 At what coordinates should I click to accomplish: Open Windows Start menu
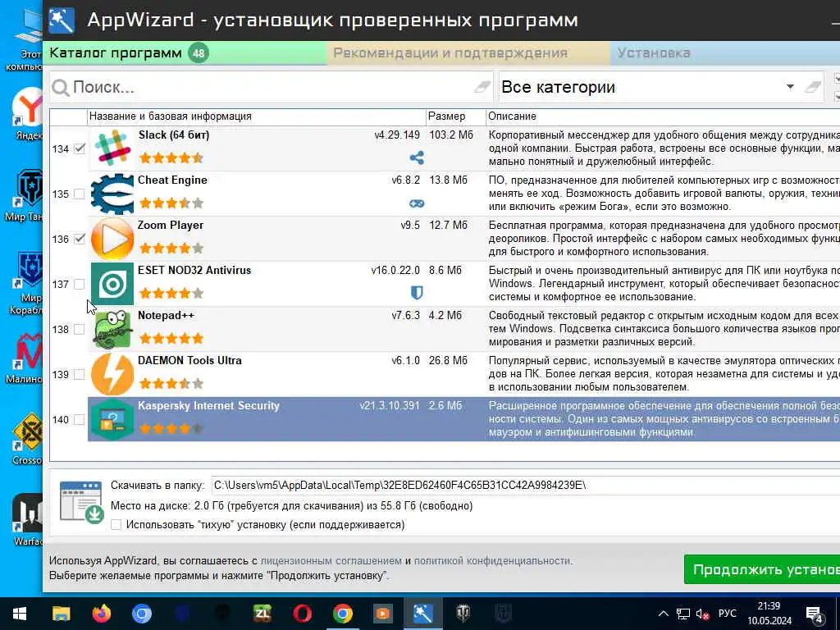tap(20, 614)
